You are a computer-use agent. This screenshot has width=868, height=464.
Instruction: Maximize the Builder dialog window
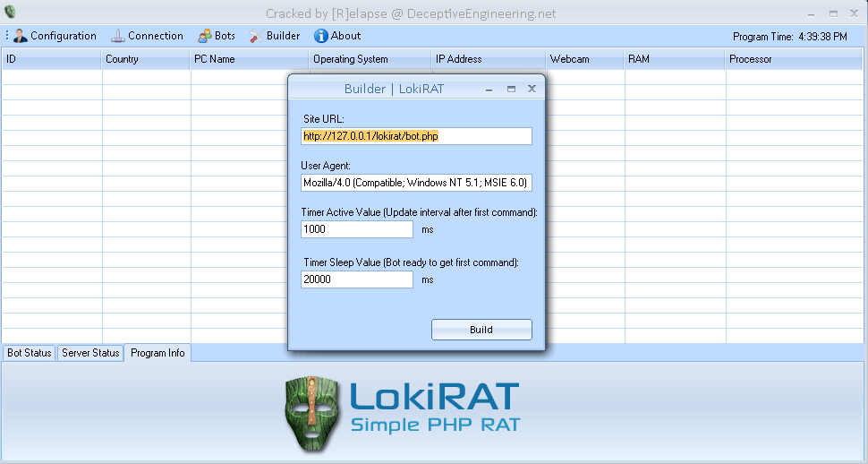(511, 89)
